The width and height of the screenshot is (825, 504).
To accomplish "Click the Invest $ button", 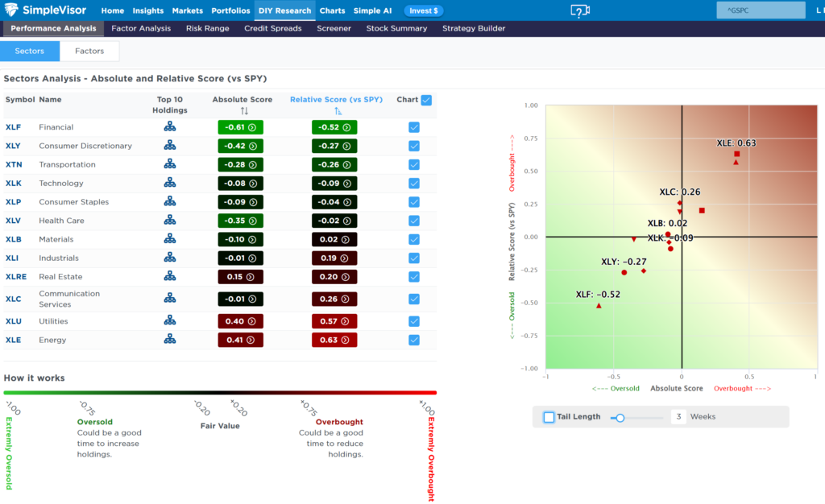I will click(x=423, y=10).
